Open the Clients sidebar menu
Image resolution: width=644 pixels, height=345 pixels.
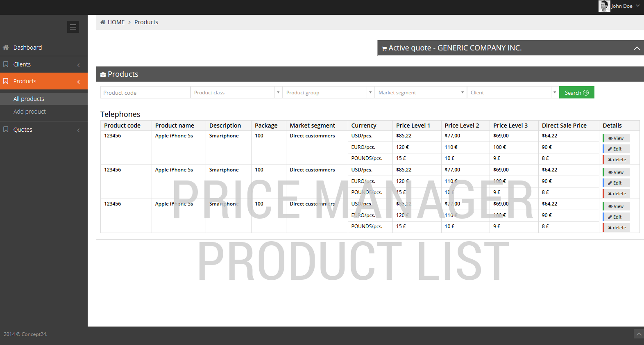point(44,64)
